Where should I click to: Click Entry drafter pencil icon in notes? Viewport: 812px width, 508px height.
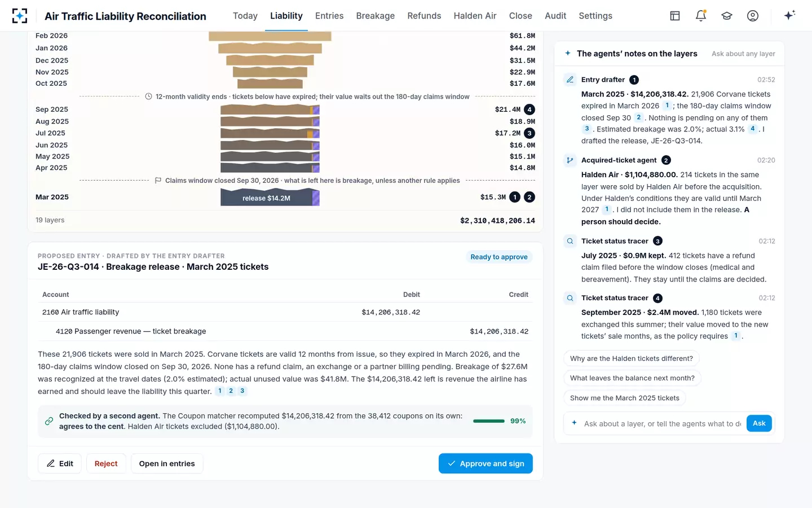[x=570, y=80]
